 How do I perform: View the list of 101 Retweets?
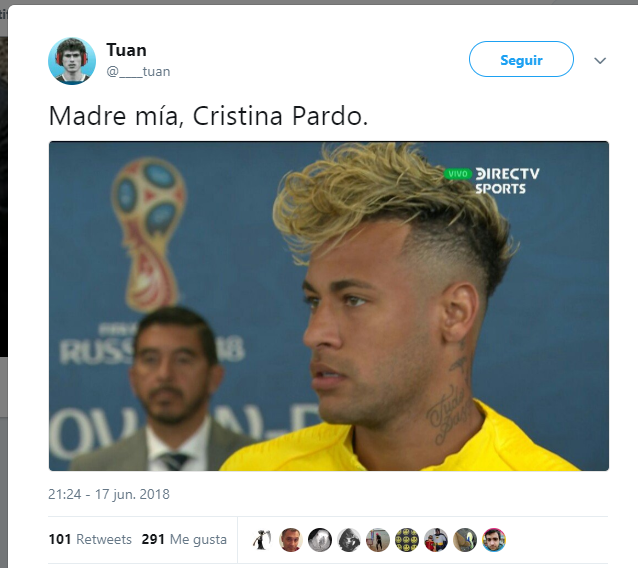90,539
